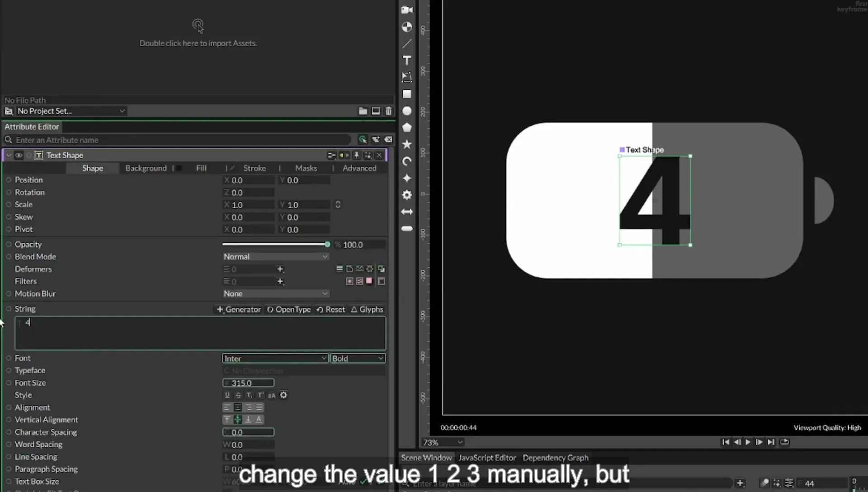Click the settings gear in Style row
Image resolution: width=868 pixels, height=492 pixels.
[x=283, y=395]
